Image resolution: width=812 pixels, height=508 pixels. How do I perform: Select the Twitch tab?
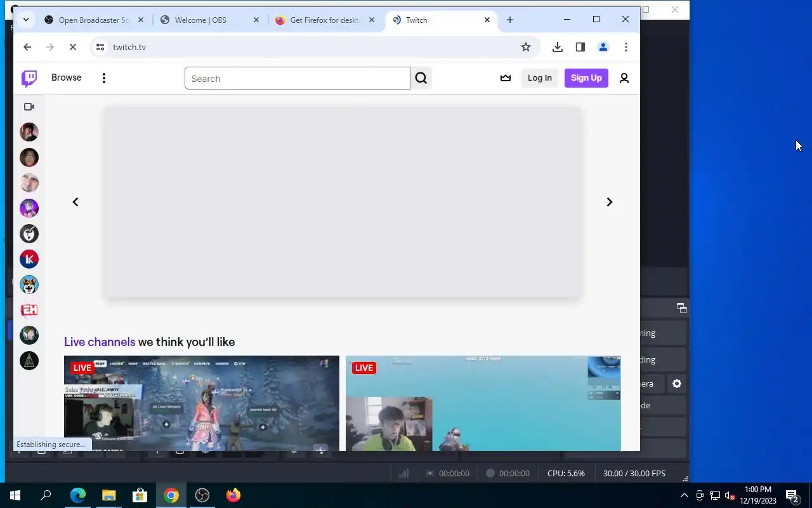point(441,20)
